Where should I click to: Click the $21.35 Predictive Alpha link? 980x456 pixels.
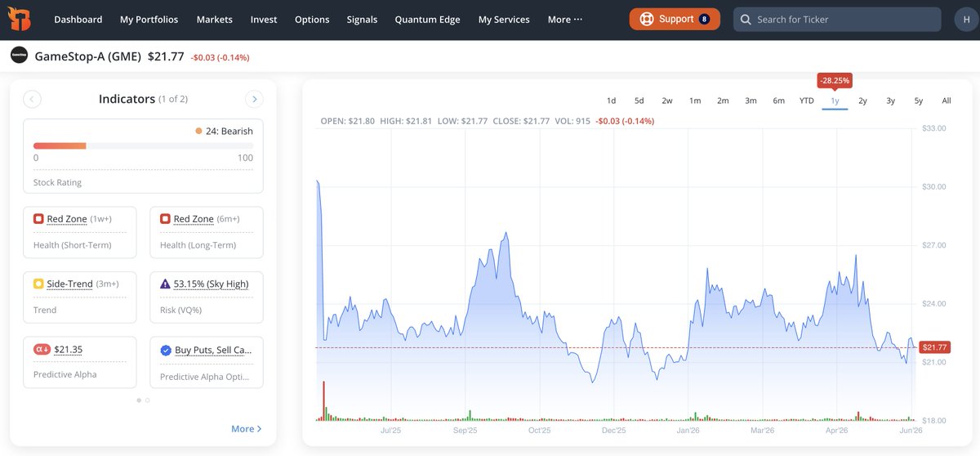(68, 349)
